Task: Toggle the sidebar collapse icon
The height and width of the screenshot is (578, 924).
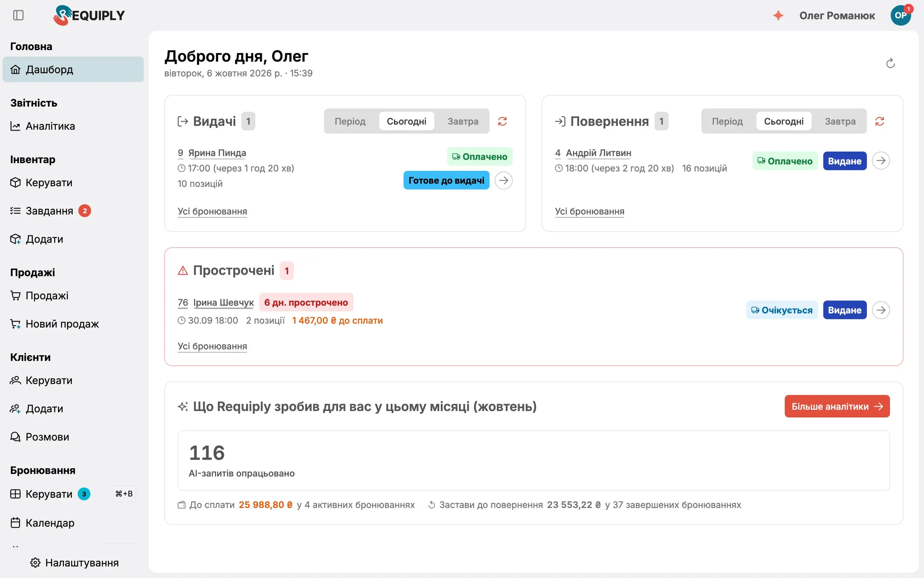Action: click(x=18, y=15)
